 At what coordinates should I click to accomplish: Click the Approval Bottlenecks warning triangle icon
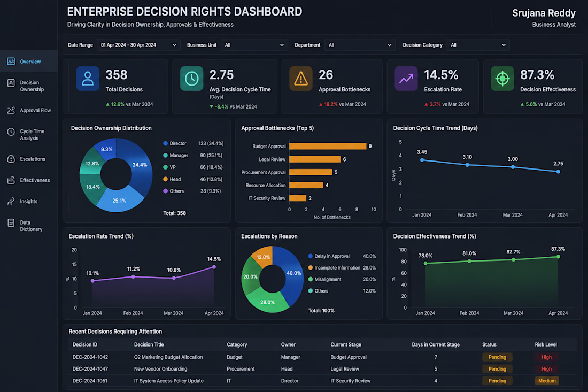(x=301, y=79)
